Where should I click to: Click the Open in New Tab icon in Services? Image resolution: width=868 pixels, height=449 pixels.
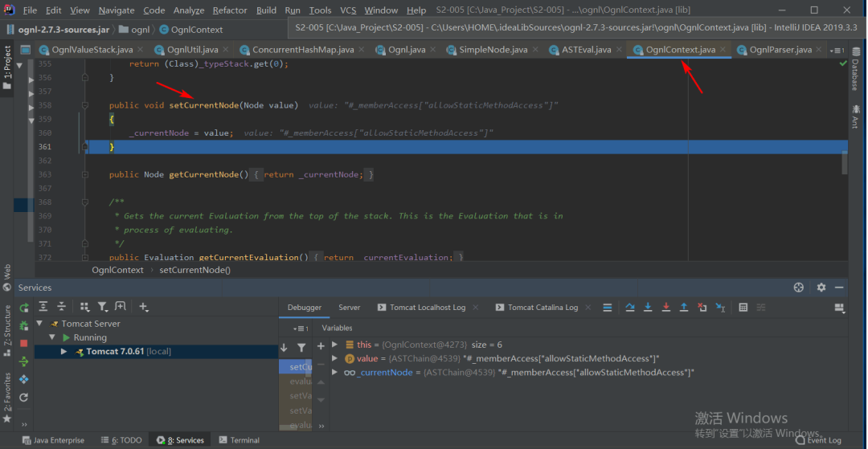[x=120, y=306]
